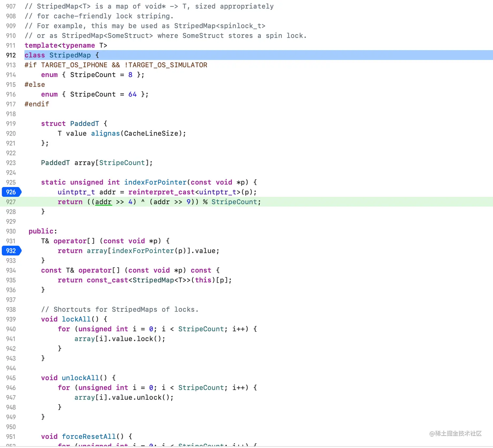The width and height of the screenshot is (493, 448).
Task: Click line number 907 gutter area
Action: point(11,6)
